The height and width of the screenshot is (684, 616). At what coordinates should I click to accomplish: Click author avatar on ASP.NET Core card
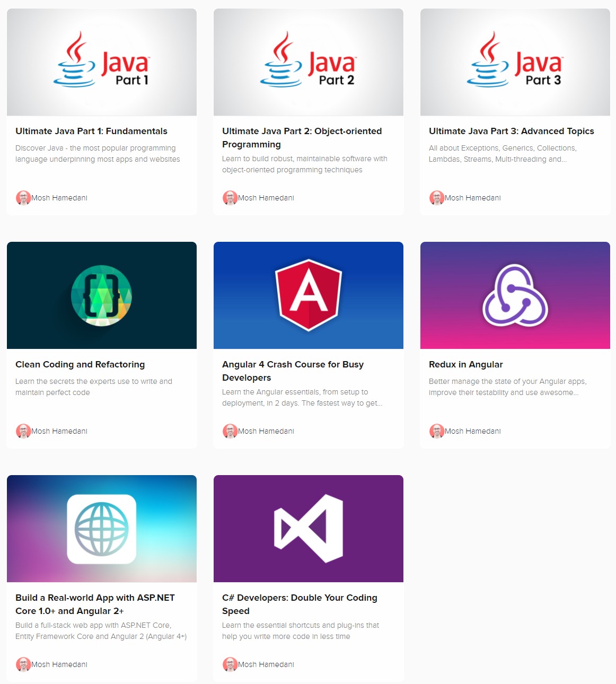[x=23, y=664]
